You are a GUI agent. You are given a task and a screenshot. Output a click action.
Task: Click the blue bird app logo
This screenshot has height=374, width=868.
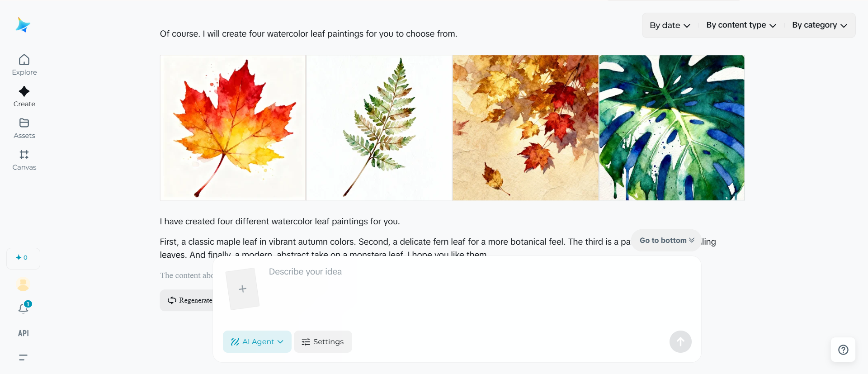(x=23, y=25)
